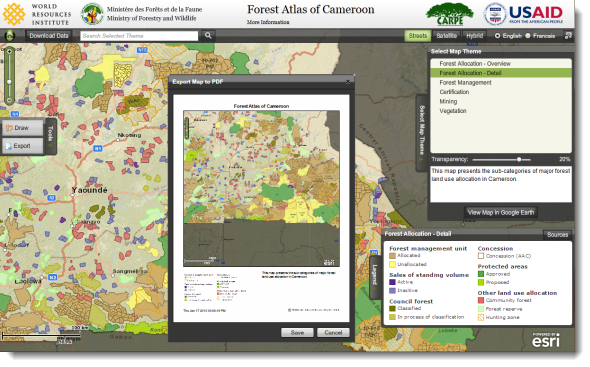Switch basemap to Hybrid

(474, 36)
